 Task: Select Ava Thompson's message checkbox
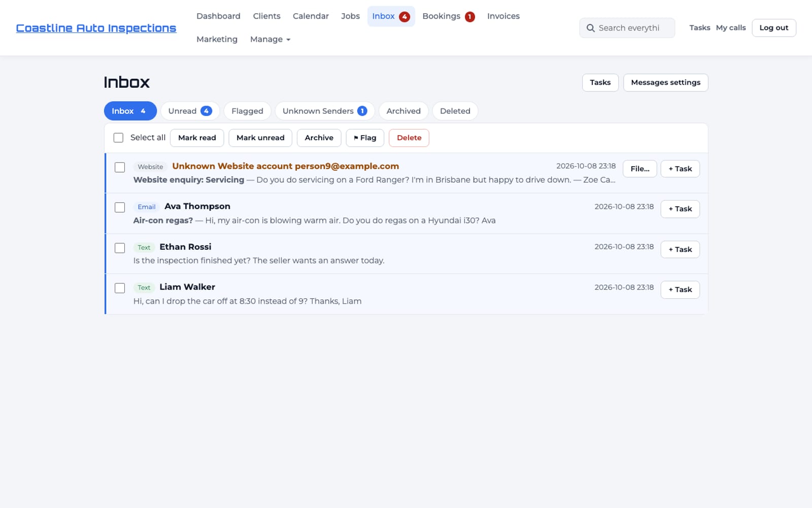tap(120, 207)
